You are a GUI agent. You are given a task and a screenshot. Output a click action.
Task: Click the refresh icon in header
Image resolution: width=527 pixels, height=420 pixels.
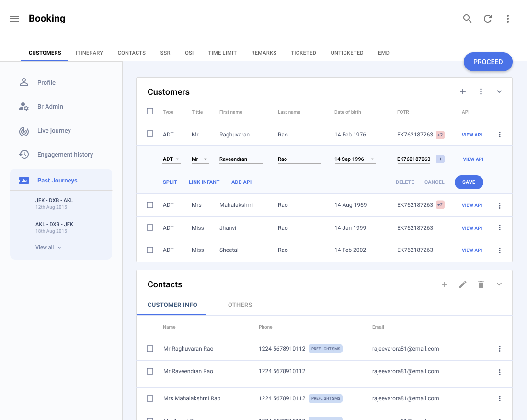(488, 19)
